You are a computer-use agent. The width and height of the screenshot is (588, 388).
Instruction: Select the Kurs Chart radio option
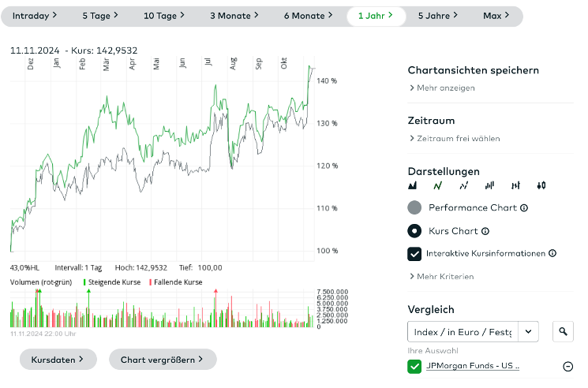pyautogui.click(x=415, y=231)
